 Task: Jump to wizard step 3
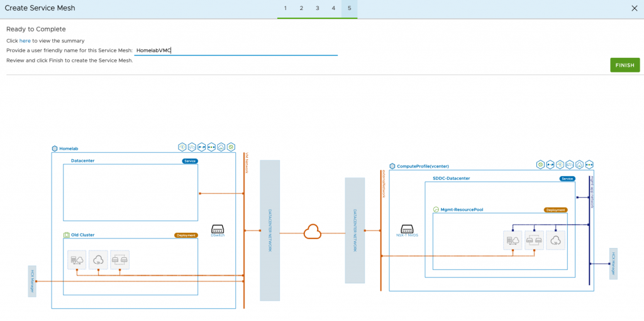[x=317, y=8]
